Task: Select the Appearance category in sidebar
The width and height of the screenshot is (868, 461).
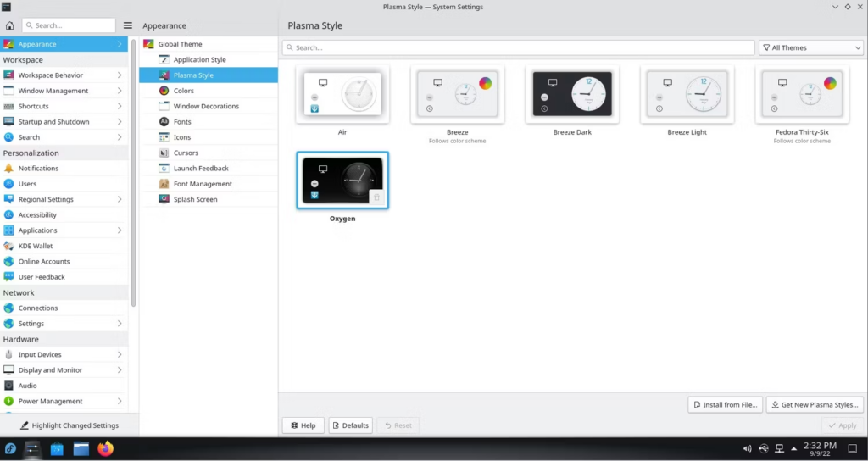Action: (64, 44)
